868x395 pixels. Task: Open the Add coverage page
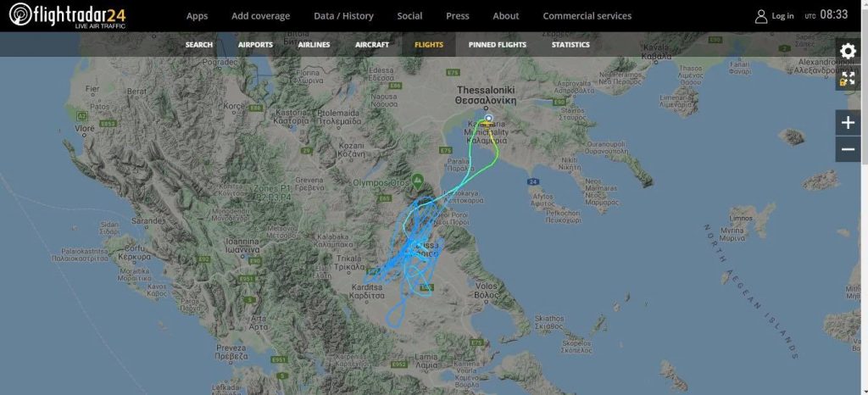[261, 16]
